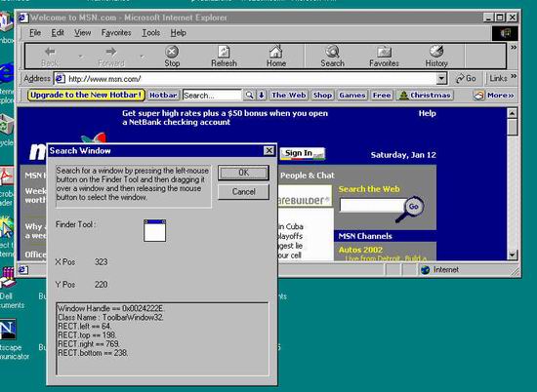Click the Games Hotbar button

point(352,96)
